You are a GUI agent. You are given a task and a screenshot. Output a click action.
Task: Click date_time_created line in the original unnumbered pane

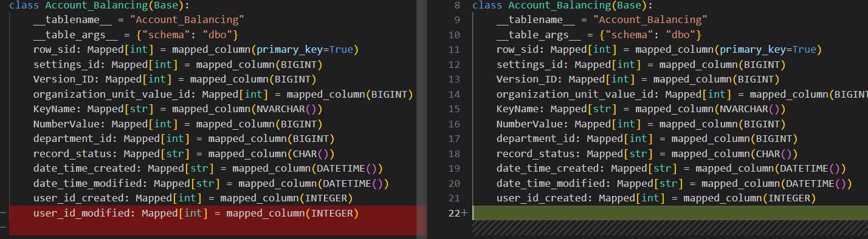pyautogui.click(x=208, y=169)
